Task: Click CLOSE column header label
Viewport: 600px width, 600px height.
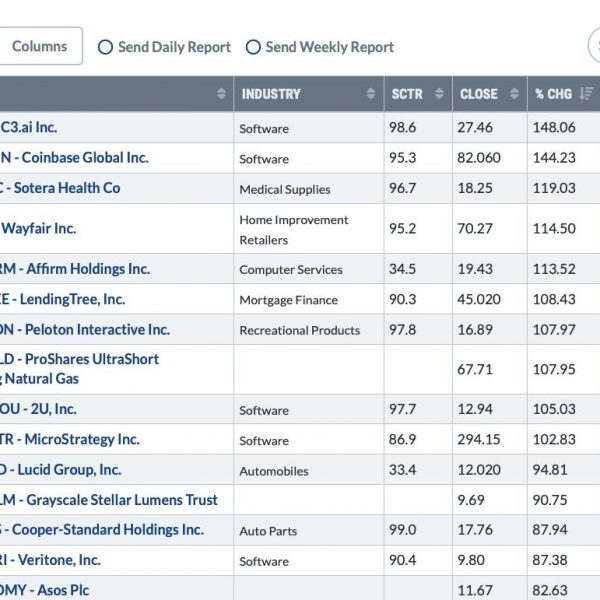Action: point(479,94)
